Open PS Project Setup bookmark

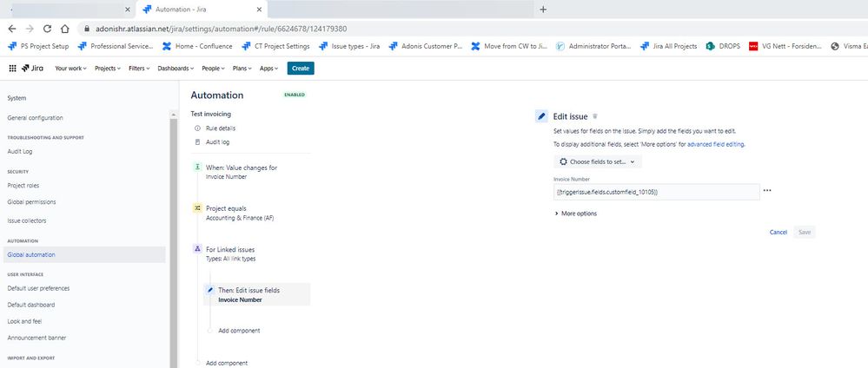click(x=38, y=47)
